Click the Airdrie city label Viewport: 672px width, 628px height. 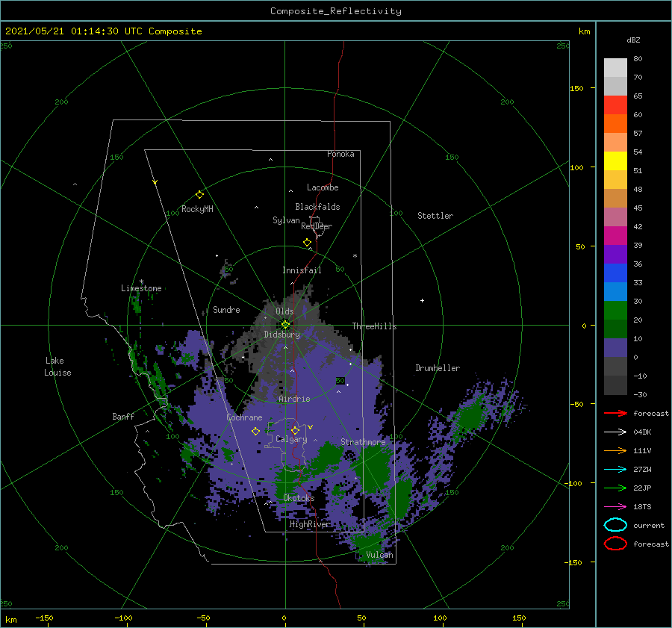(294, 399)
